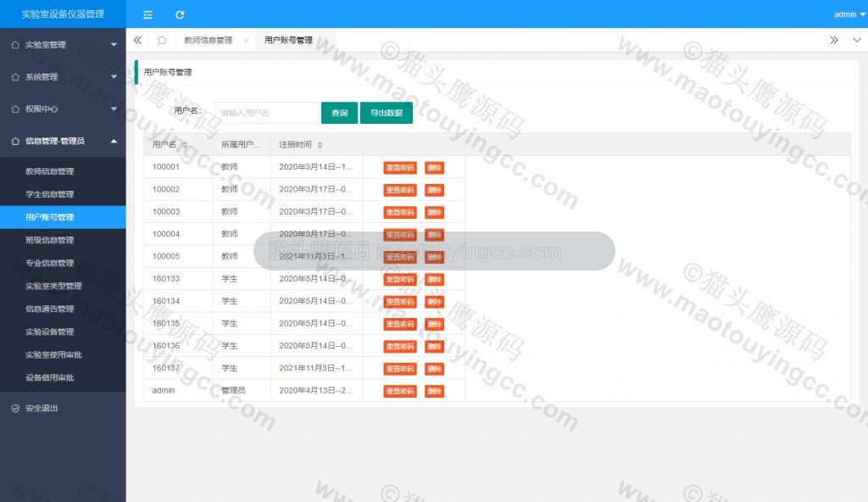Expand 实验室管理 menu
Viewport: 868px width, 502px height.
(63, 44)
